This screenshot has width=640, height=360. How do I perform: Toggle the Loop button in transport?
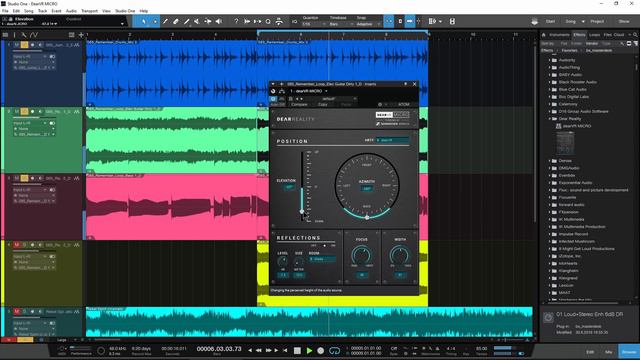334,350
